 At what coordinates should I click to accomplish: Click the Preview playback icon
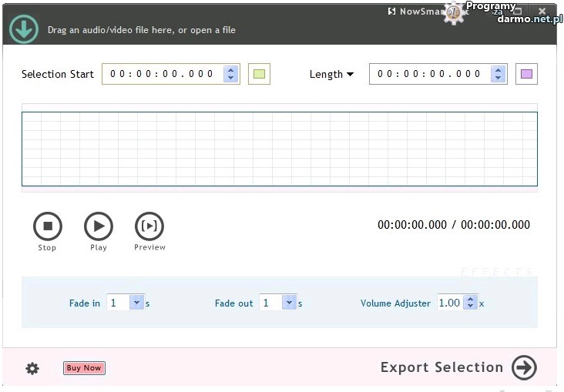tap(149, 226)
